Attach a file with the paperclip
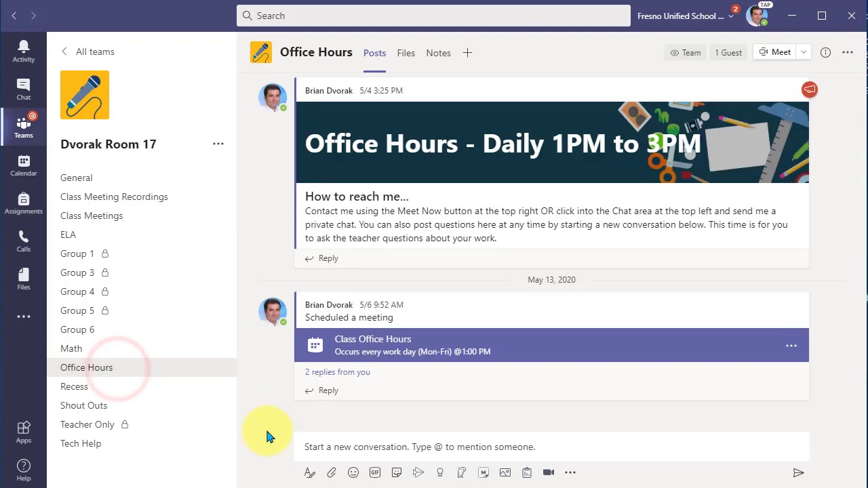This screenshot has width=868, height=488. 332,472
